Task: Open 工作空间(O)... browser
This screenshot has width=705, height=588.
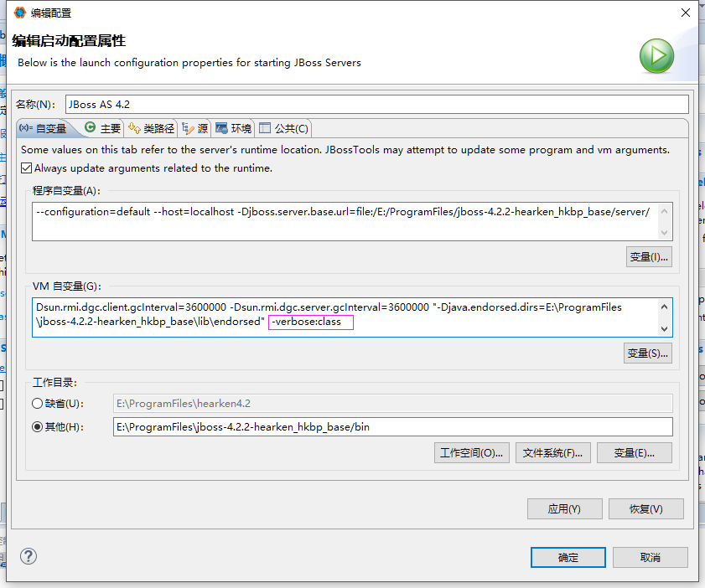Action: coord(472,453)
